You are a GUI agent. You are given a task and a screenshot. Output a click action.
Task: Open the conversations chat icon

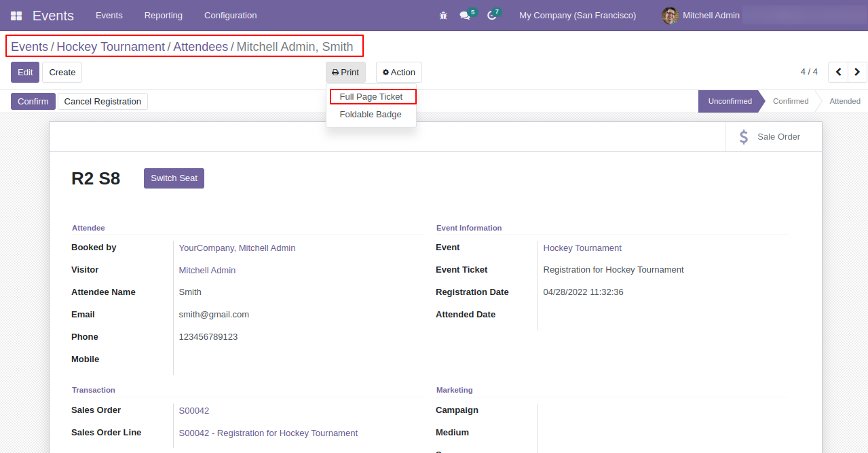[465, 16]
